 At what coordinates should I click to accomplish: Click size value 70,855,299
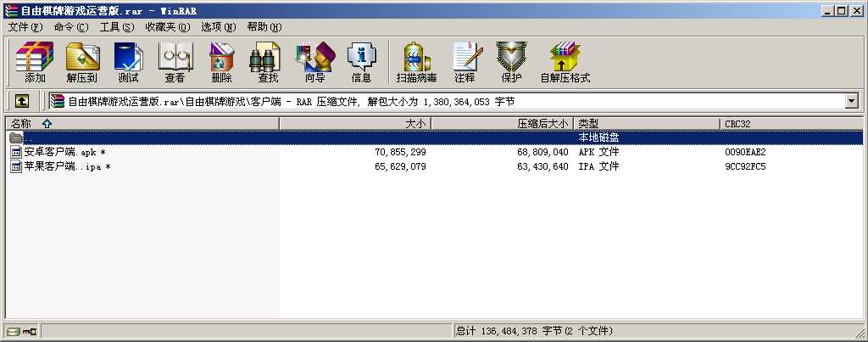(400, 152)
